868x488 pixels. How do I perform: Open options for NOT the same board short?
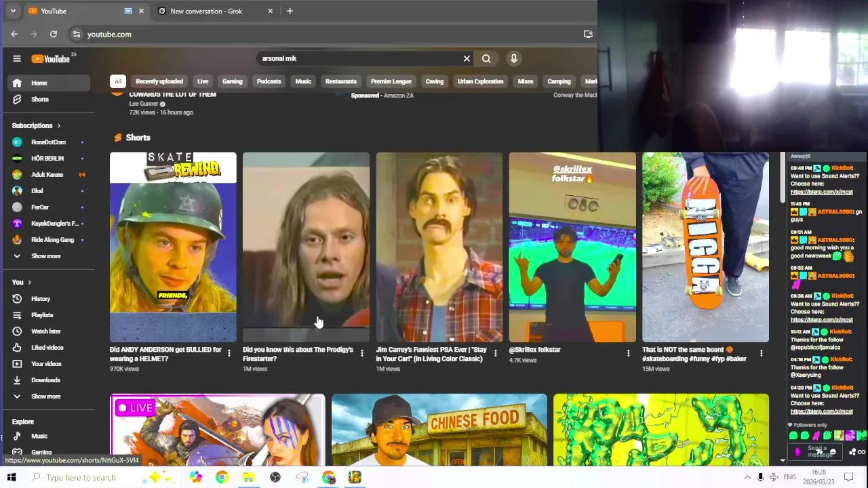coord(761,353)
